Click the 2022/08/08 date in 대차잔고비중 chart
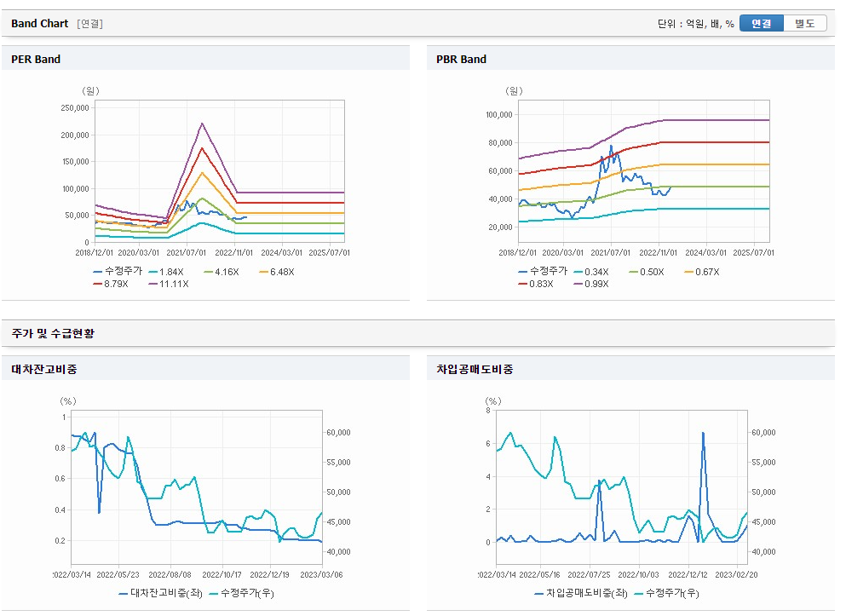This screenshot has width=846, height=616. 170,575
